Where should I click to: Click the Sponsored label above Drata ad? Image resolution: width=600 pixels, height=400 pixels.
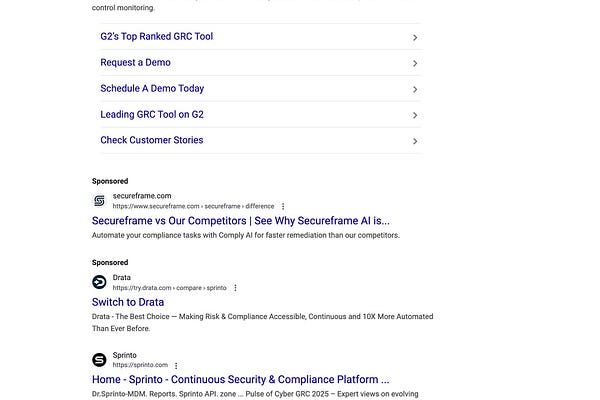(x=110, y=263)
